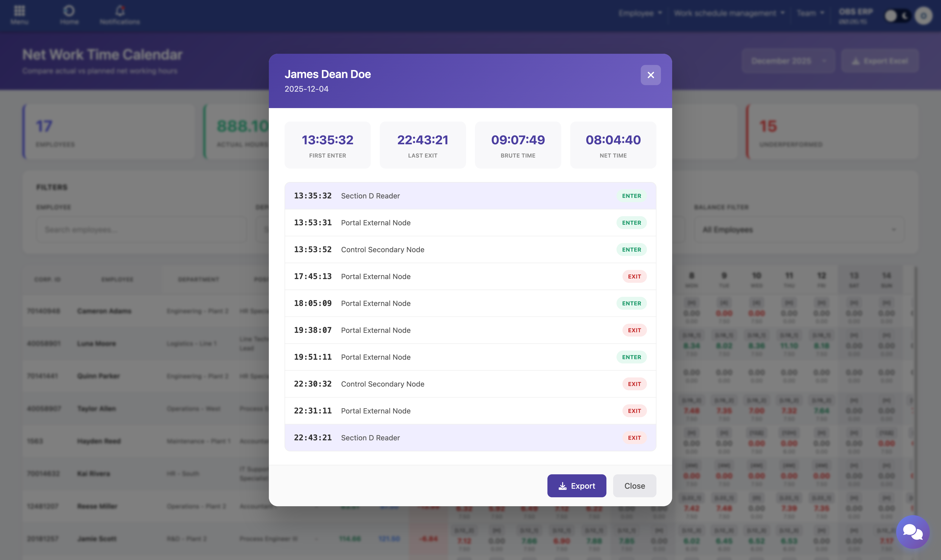This screenshot has height=560, width=941.
Task: Click the Net Time 08:04:40 card
Action: (613, 145)
